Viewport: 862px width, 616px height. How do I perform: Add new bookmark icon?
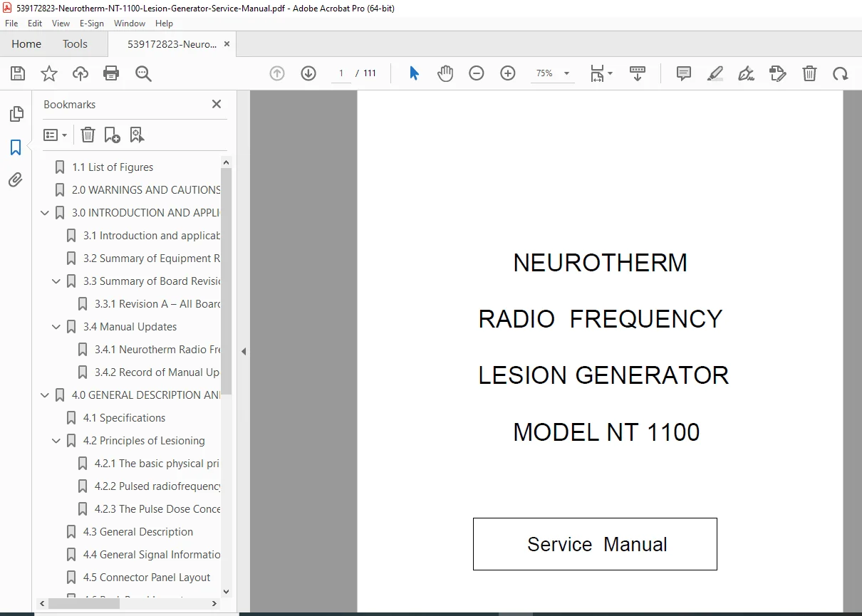112,135
